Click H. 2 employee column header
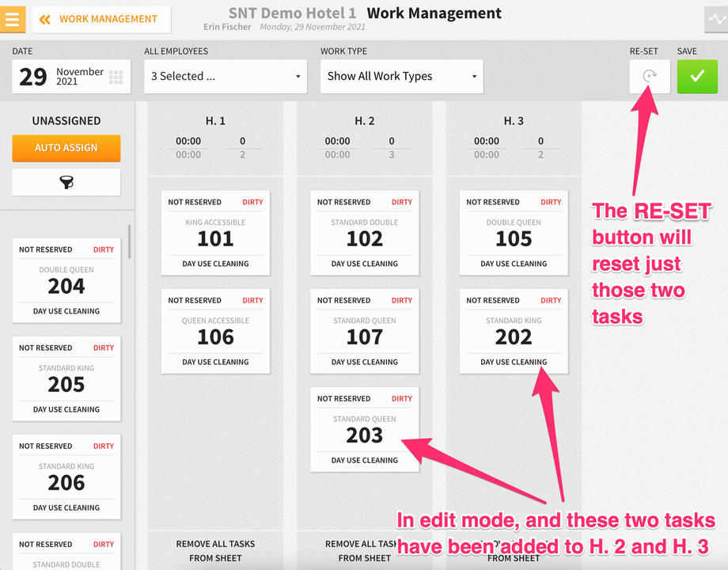 tap(365, 121)
